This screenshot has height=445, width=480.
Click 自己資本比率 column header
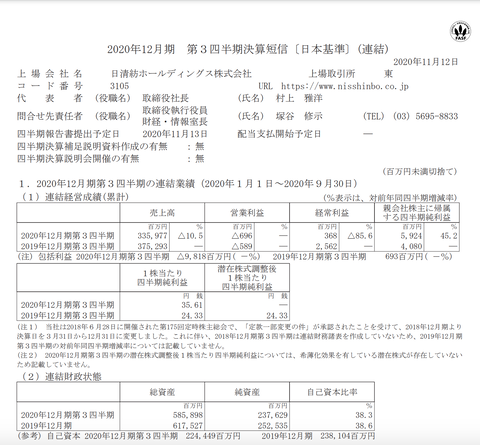click(332, 392)
